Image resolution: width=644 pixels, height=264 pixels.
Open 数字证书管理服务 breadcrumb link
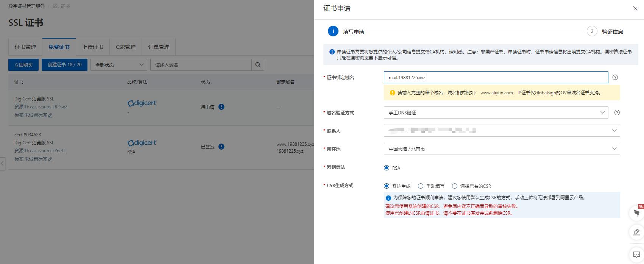[27, 6]
